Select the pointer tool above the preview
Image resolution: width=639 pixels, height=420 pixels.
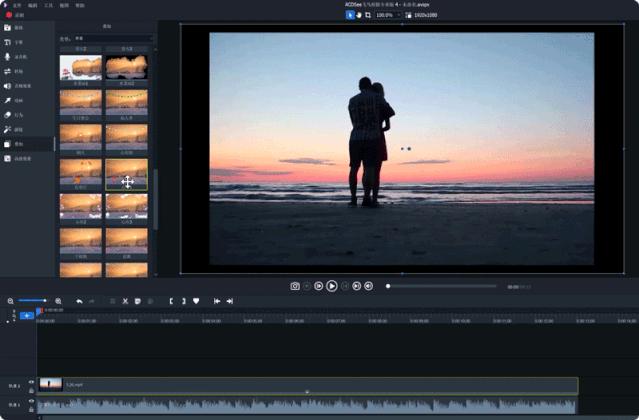click(x=350, y=15)
